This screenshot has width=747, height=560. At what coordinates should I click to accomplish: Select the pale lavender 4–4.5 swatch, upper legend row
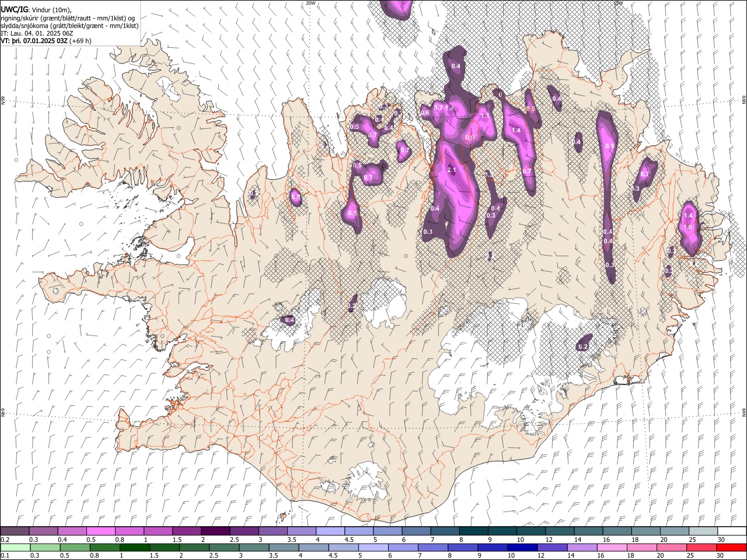click(x=330, y=531)
